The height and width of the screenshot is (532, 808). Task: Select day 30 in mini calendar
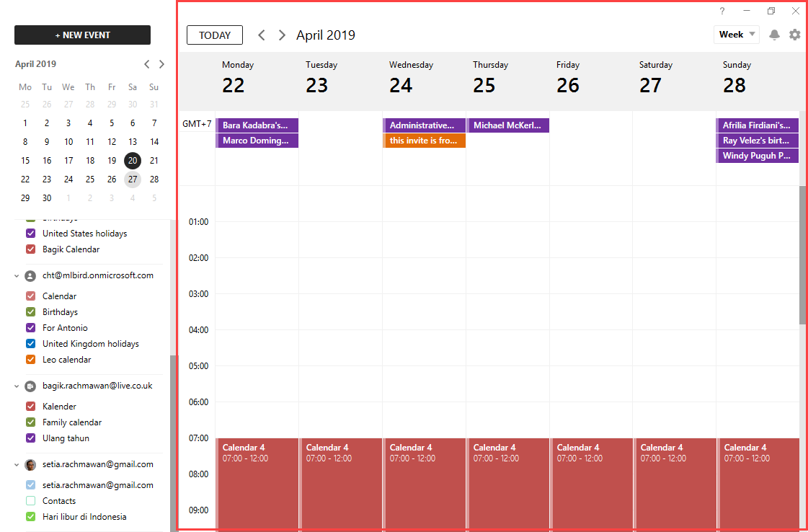pos(47,198)
